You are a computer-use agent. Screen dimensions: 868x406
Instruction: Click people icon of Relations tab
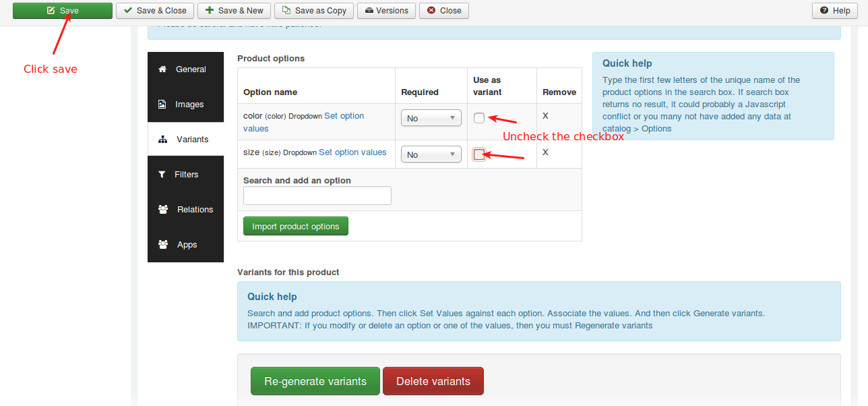coord(163,210)
